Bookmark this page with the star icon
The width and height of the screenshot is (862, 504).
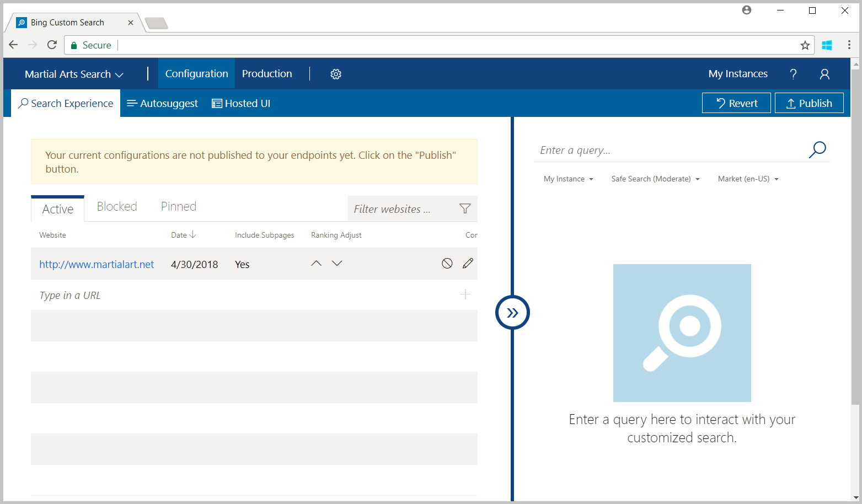pyautogui.click(x=805, y=45)
